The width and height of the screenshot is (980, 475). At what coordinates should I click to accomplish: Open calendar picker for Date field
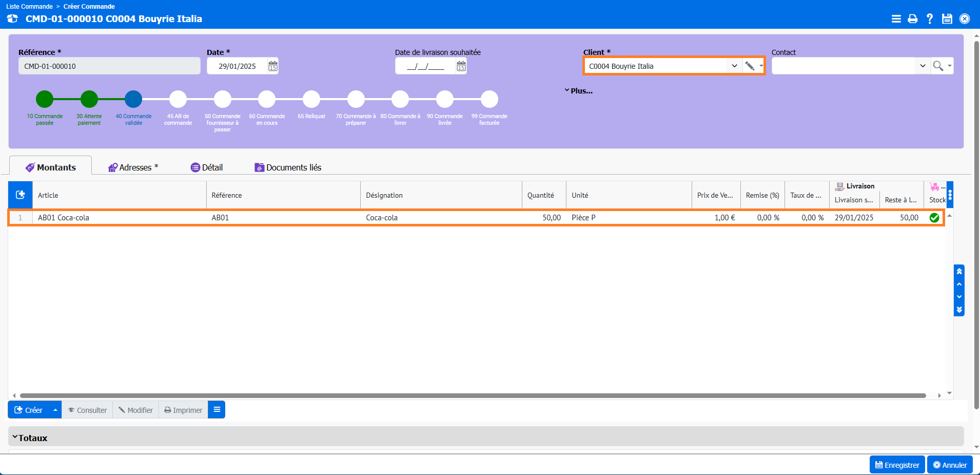[273, 66]
